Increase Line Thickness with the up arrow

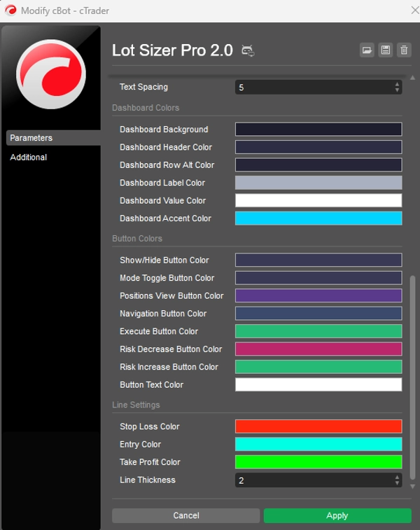point(397,477)
